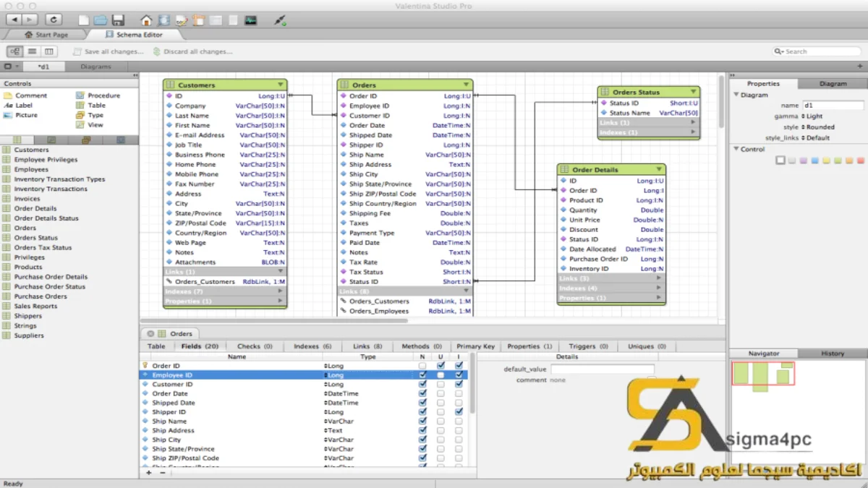Viewport: 868px width, 488px height.
Task: Click the home icon in the toolbar
Action: point(147,20)
